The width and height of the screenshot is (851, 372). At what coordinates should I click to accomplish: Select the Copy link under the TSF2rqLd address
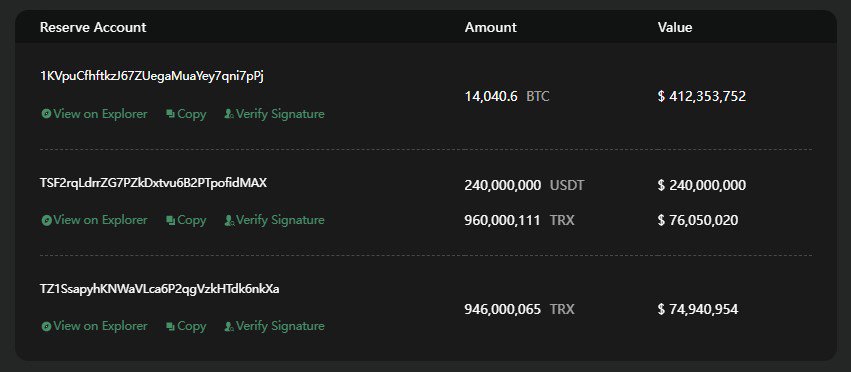(186, 220)
